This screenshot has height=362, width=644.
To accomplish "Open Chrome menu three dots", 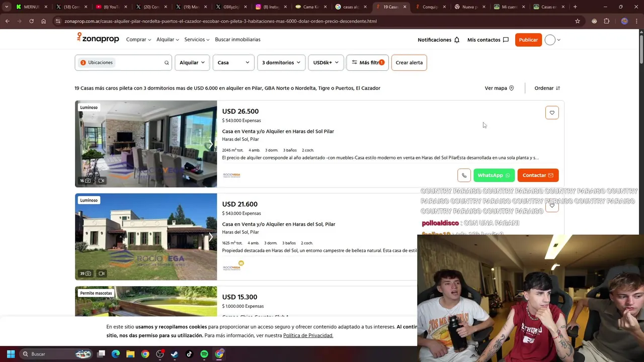I will coord(636,21).
